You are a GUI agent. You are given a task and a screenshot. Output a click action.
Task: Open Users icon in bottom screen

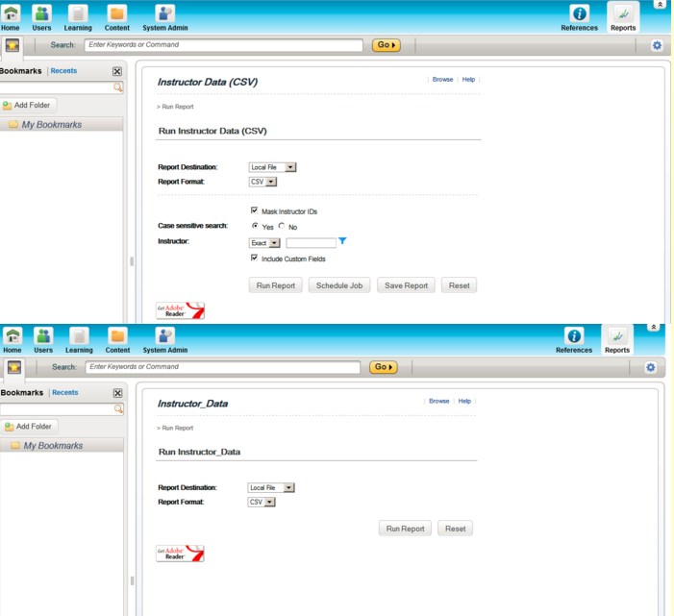tap(43, 336)
